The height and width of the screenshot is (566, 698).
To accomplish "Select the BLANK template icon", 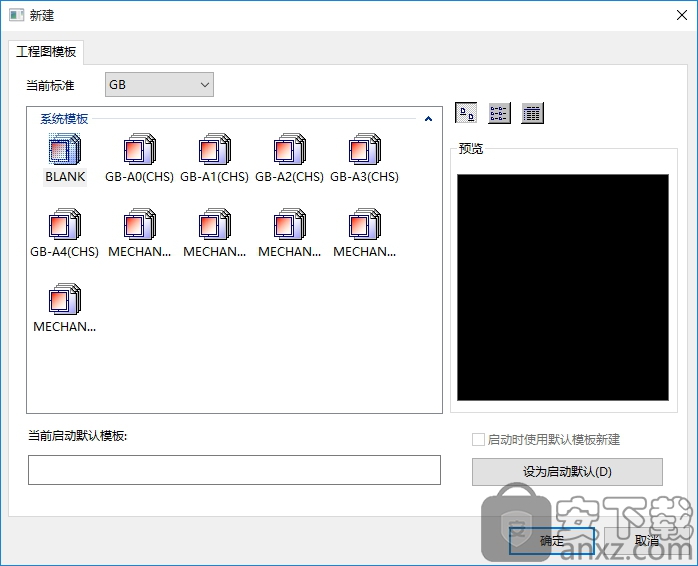I will pyautogui.click(x=65, y=151).
